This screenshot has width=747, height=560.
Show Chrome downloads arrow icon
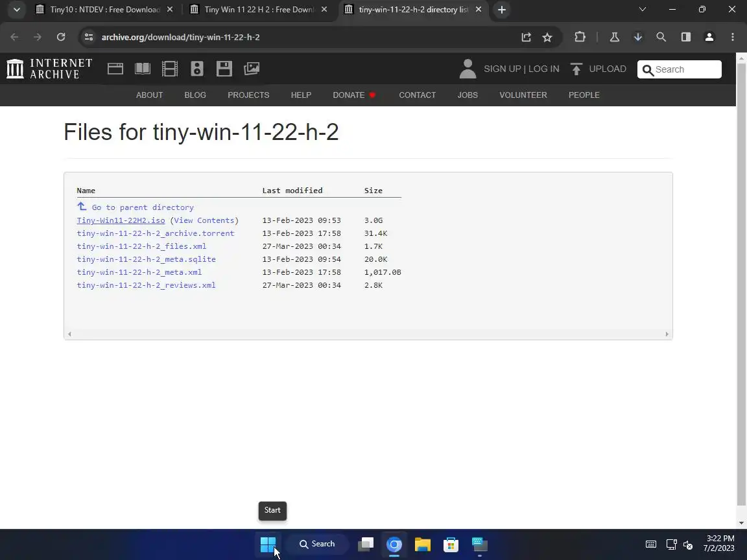pos(638,37)
